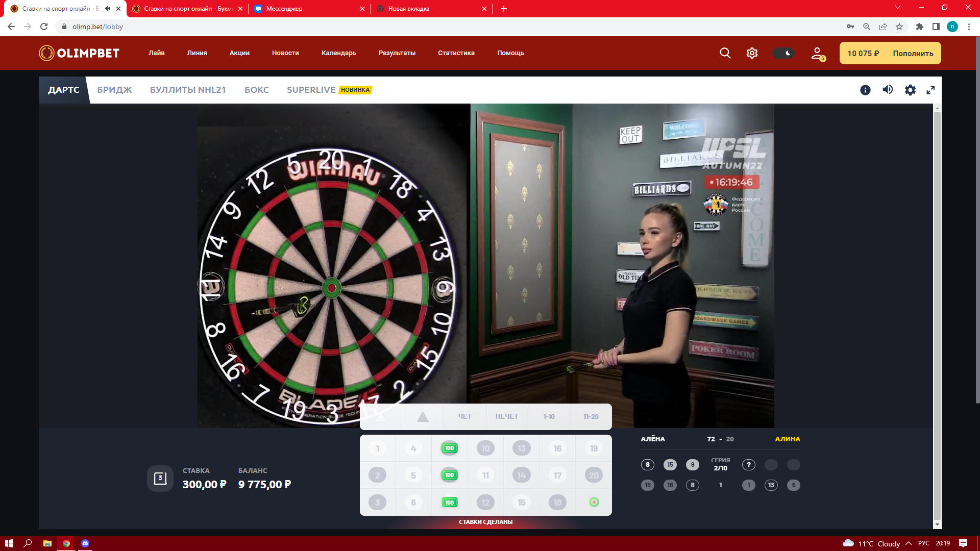Expand the hidden system tray icons chevron
The image size is (980, 551).
(909, 543)
